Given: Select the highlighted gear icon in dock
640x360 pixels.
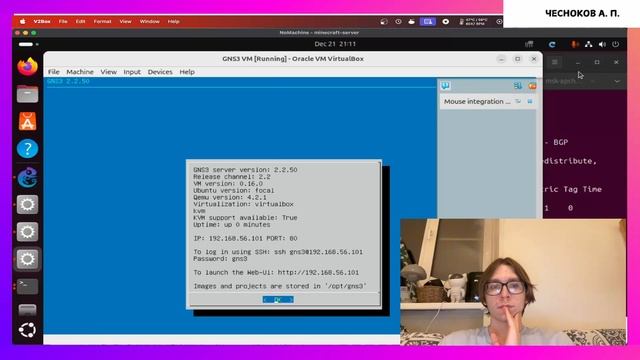Looking at the screenshot, I should point(27,259).
